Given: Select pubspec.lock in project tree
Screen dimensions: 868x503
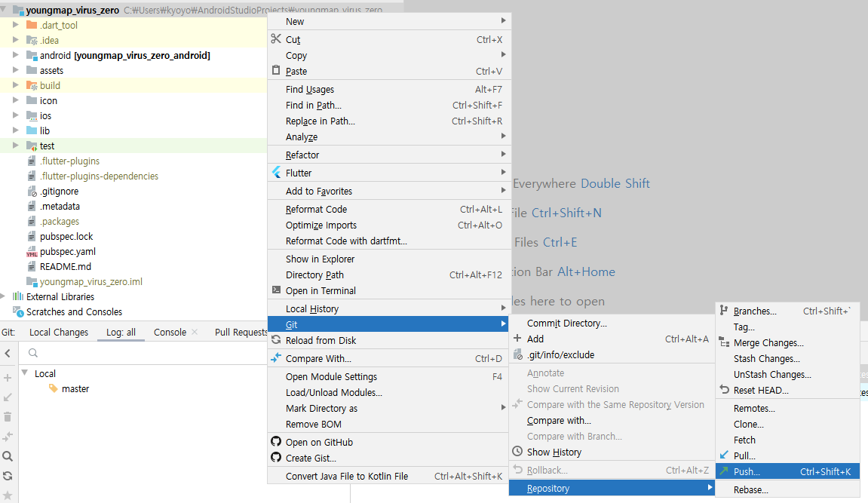Looking at the screenshot, I should (66, 236).
